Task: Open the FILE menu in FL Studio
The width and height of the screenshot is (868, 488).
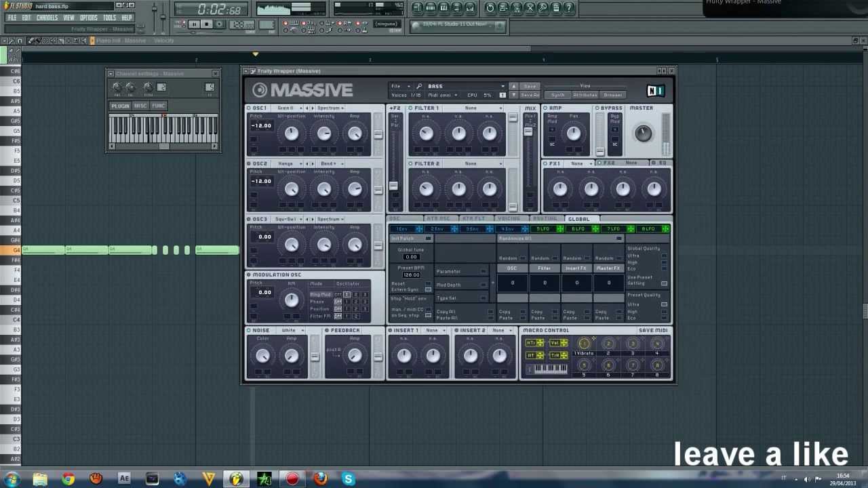Action: click(12, 18)
